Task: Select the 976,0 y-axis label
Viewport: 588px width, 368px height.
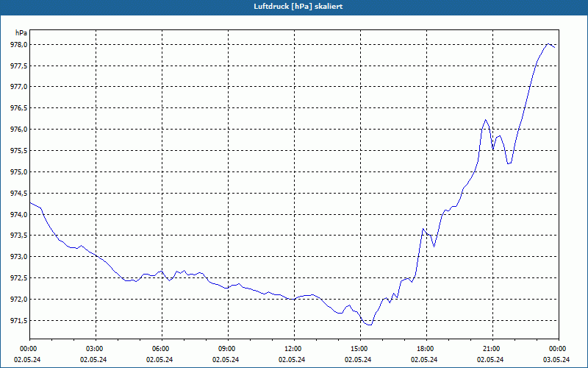Action: (19, 130)
